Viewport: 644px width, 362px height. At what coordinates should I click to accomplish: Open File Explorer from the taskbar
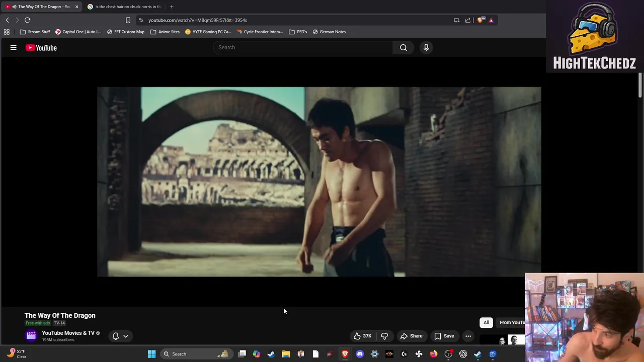(x=286, y=354)
